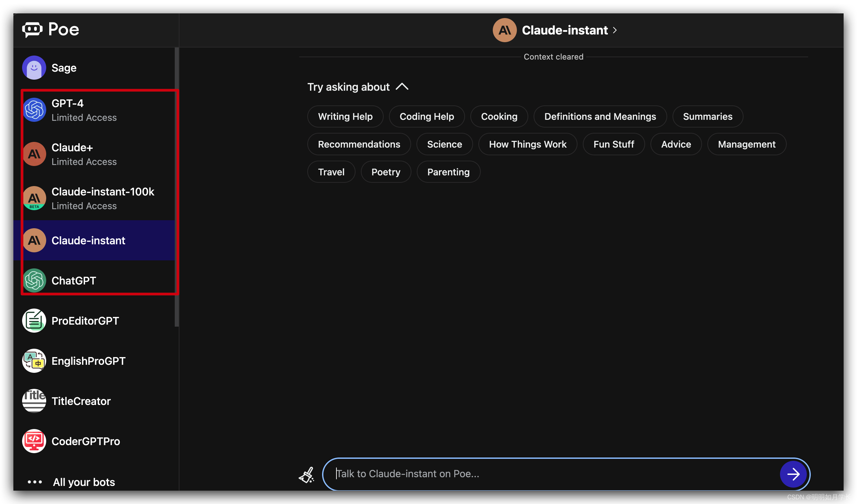The height and width of the screenshot is (504, 857).
Task: Click the sidebar vertical scrollbar
Action: click(x=176, y=187)
